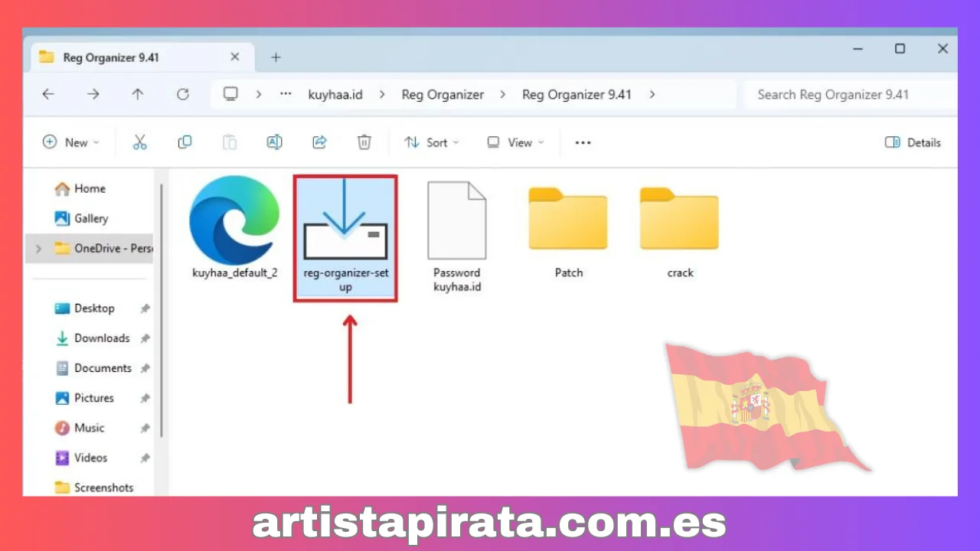
Task: Minimize the File Explorer window
Action: pos(857,49)
